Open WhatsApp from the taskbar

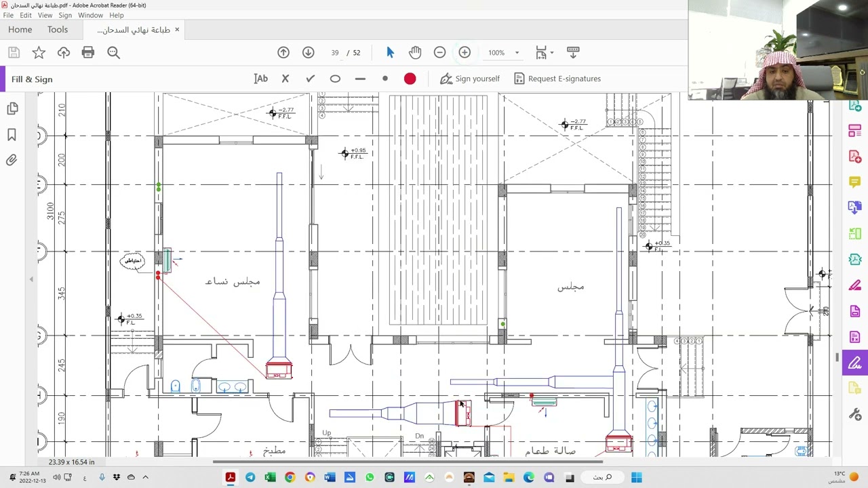coord(370,477)
